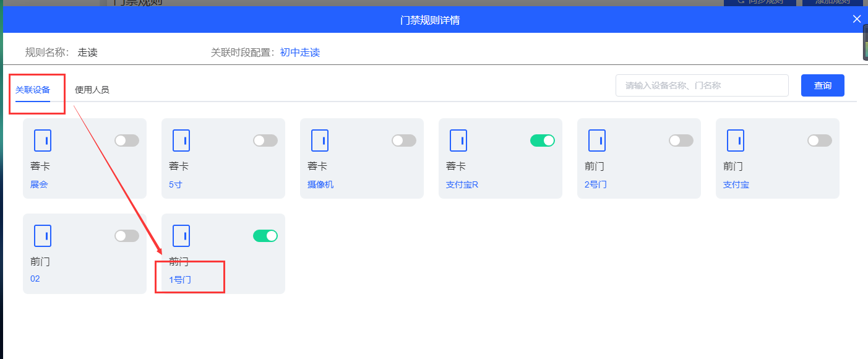Turn off the 1号门 device switch
The image size is (868, 359).
[x=265, y=236]
